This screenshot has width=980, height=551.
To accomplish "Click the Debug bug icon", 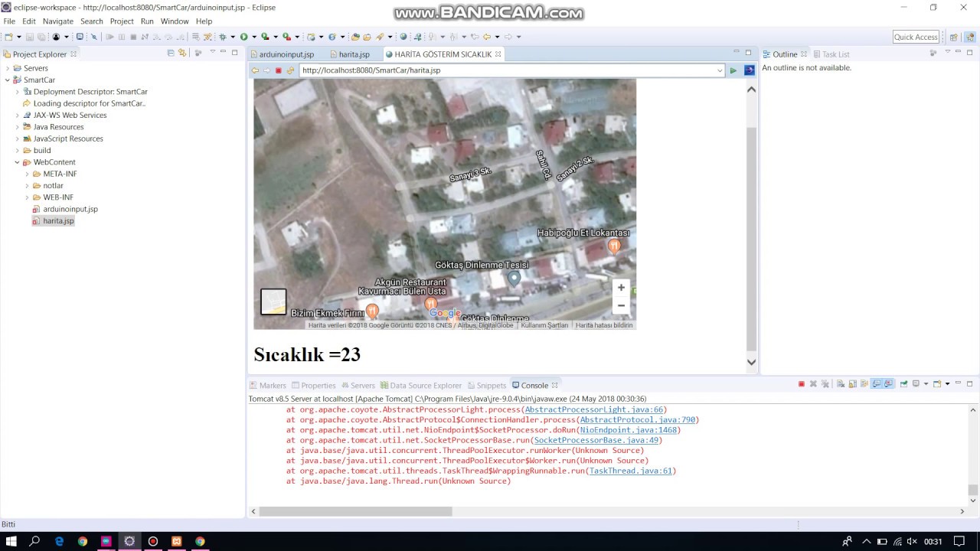I will (223, 37).
